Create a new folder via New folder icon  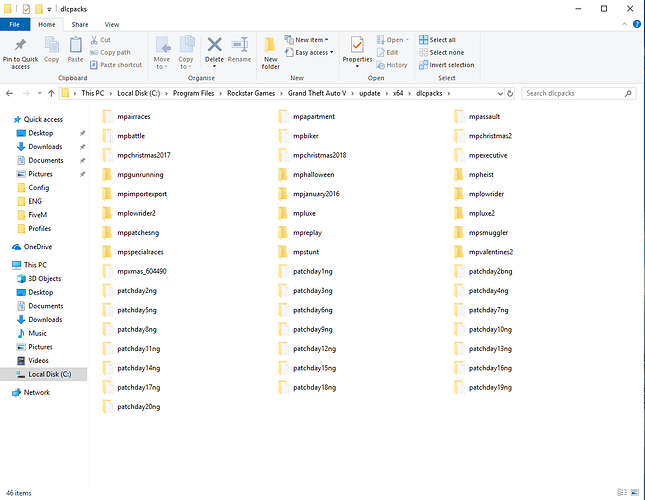pyautogui.click(x=270, y=44)
